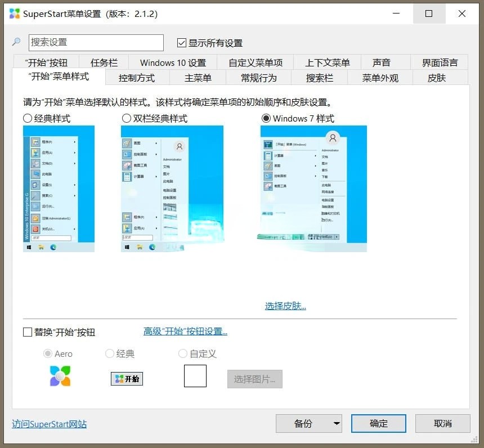Click the classic 开始 button preview image
The height and width of the screenshot is (448, 484).
click(x=127, y=379)
